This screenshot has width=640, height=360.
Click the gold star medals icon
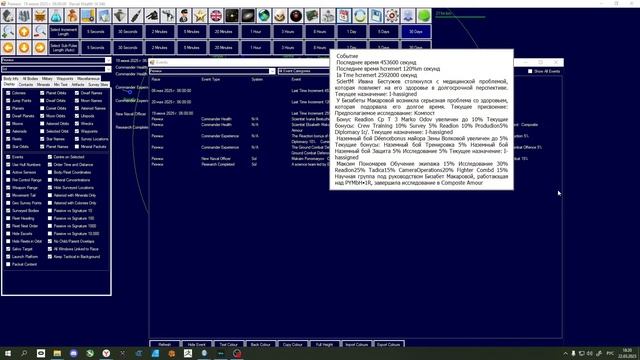tap(200, 16)
